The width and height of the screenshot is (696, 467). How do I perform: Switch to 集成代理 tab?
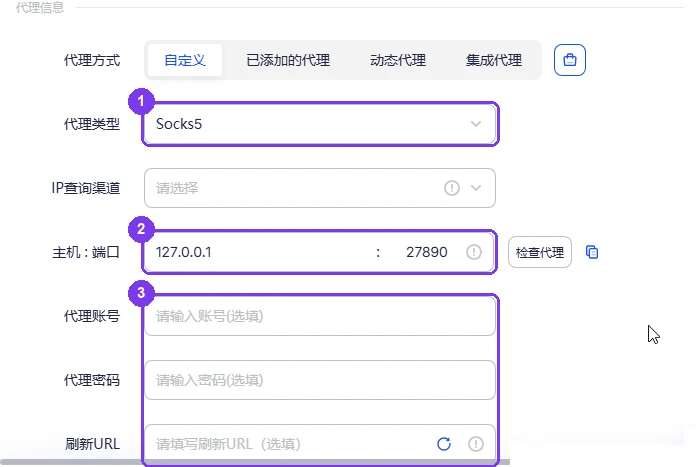click(494, 60)
